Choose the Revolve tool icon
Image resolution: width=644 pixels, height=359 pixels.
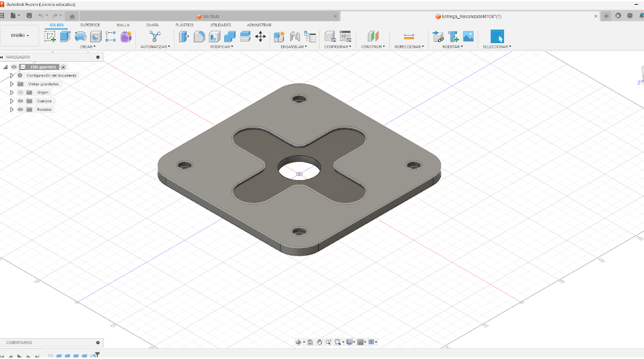click(81, 36)
